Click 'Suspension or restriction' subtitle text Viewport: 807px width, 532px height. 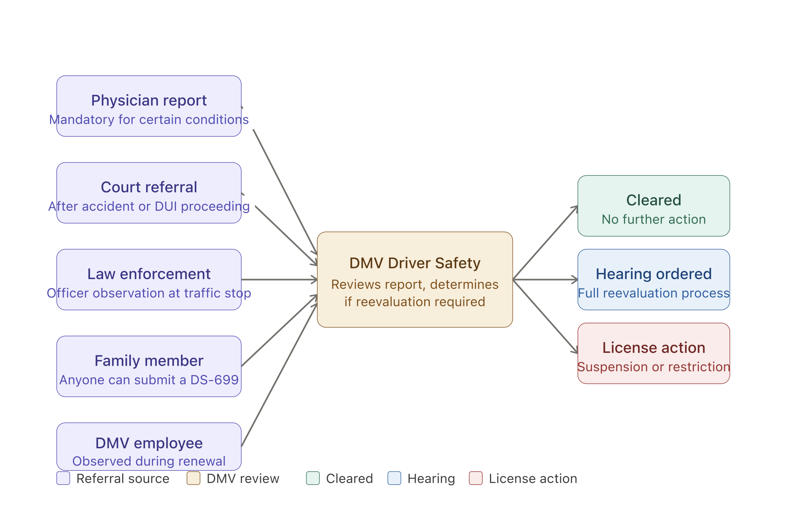pos(653,367)
